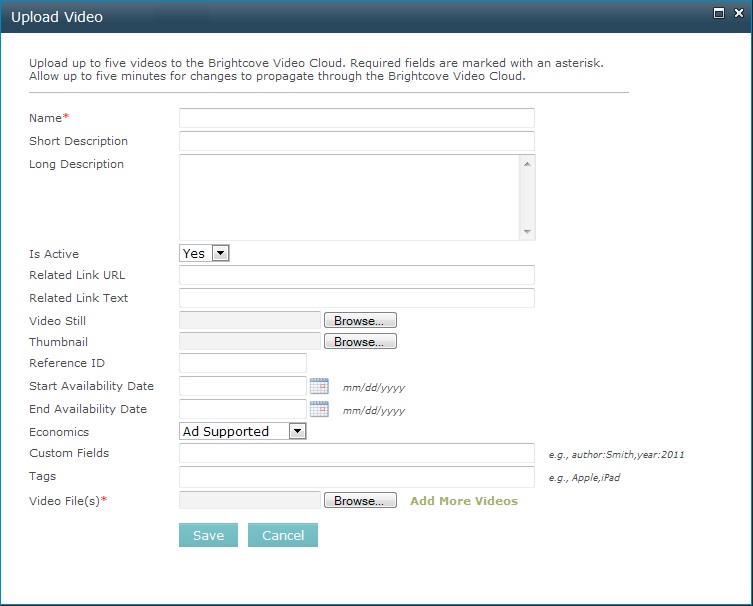
Task: Save the video upload form
Action: coord(208,535)
